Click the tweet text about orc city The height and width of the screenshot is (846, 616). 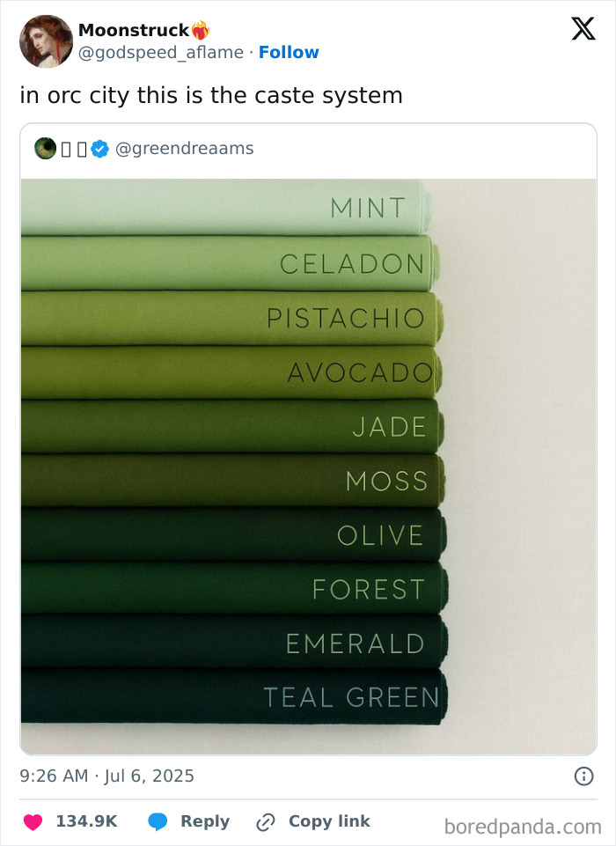coord(211,94)
